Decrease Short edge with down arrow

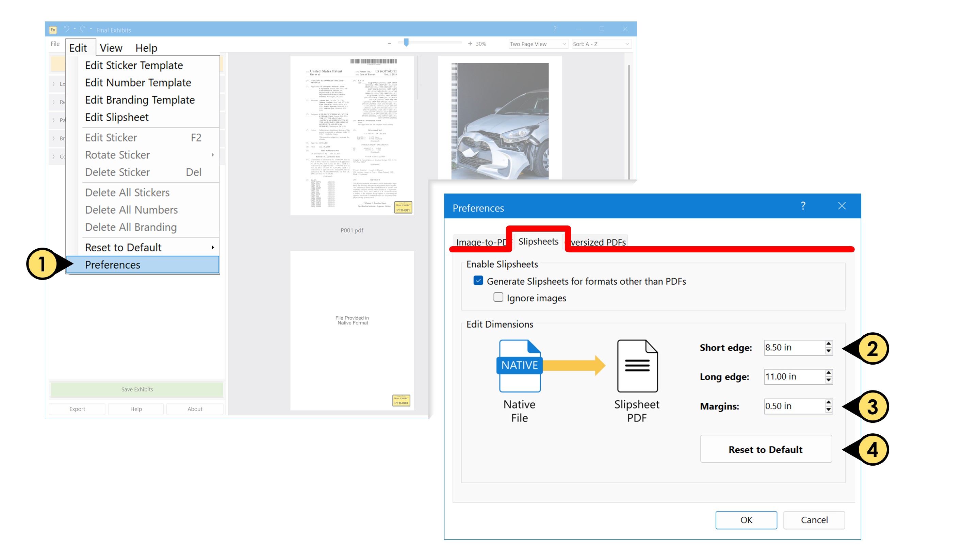(829, 351)
